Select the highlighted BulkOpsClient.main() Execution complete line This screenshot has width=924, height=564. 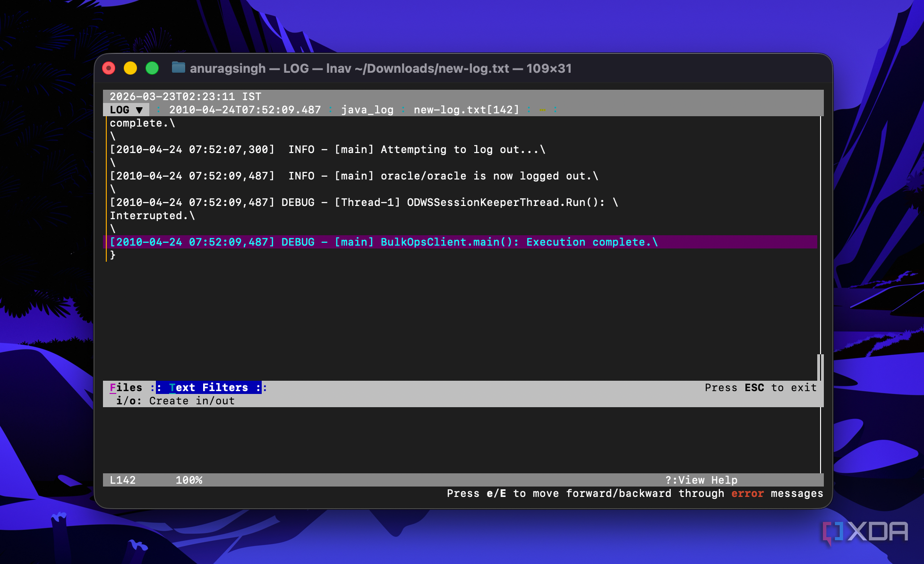point(461,242)
